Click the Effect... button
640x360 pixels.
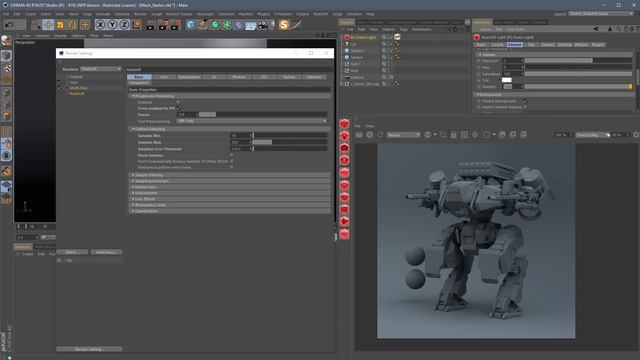pyautogui.click(x=72, y=252)
